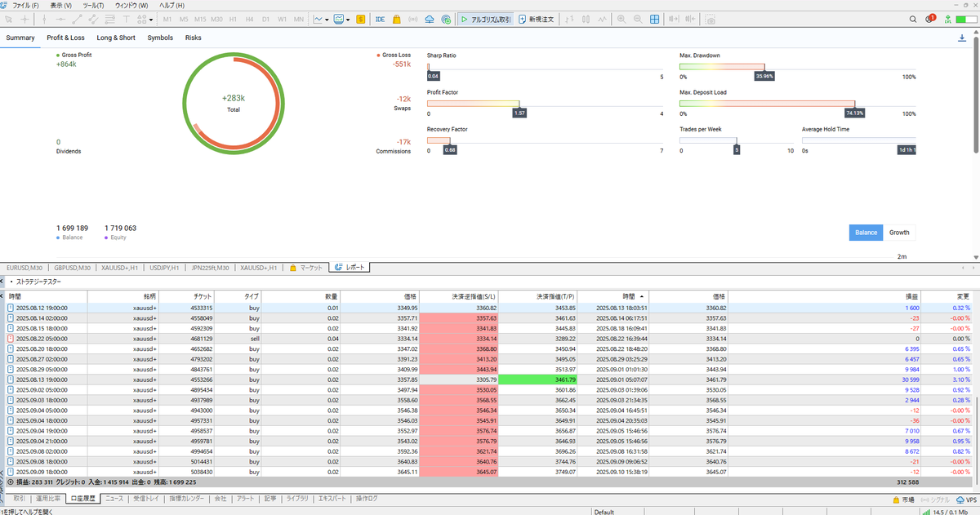Image resolution: width=980 pixels, height=515 pixels.
Task: Click the chart autoscroll icon
Action: click(674, 19)
